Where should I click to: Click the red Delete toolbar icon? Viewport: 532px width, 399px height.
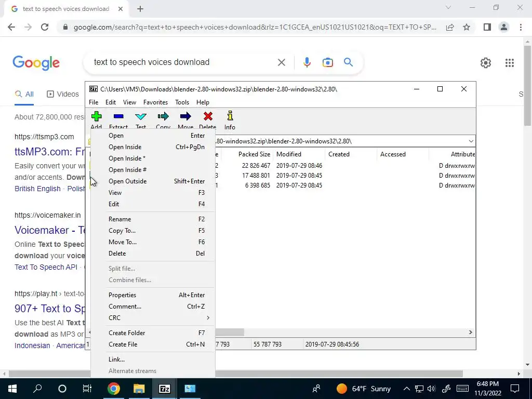tap(208, 116)
